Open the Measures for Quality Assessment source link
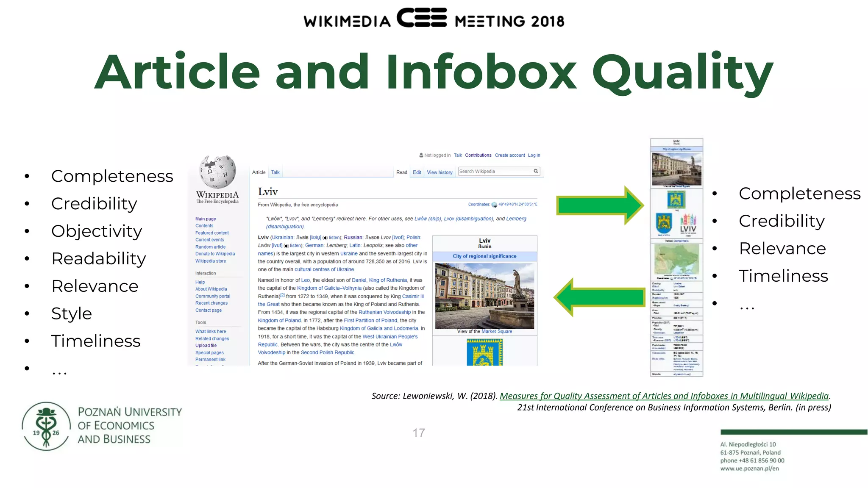The image size is (868, 488). tap(664, 396)
